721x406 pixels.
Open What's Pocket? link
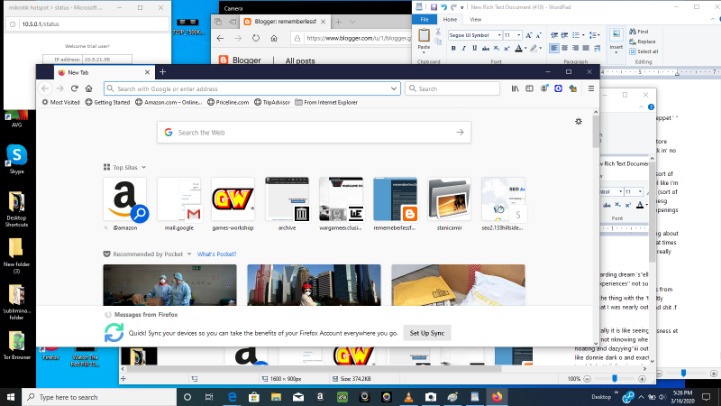coord(217,254)
